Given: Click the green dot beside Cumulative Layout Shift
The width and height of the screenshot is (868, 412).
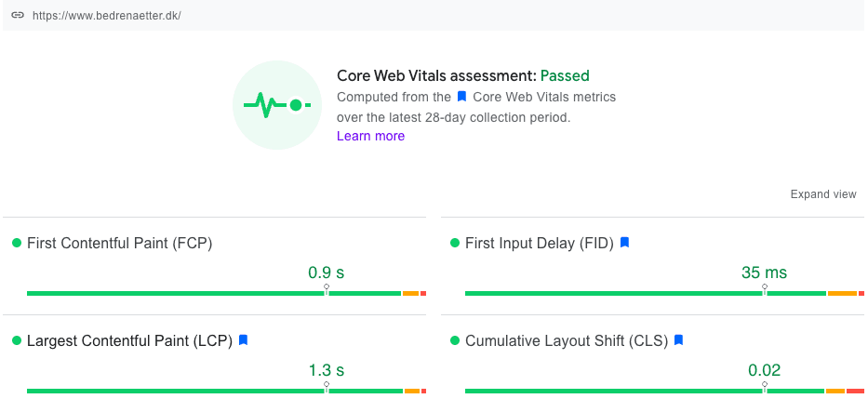Looking at the screenshot, I should tap(455, 341).
